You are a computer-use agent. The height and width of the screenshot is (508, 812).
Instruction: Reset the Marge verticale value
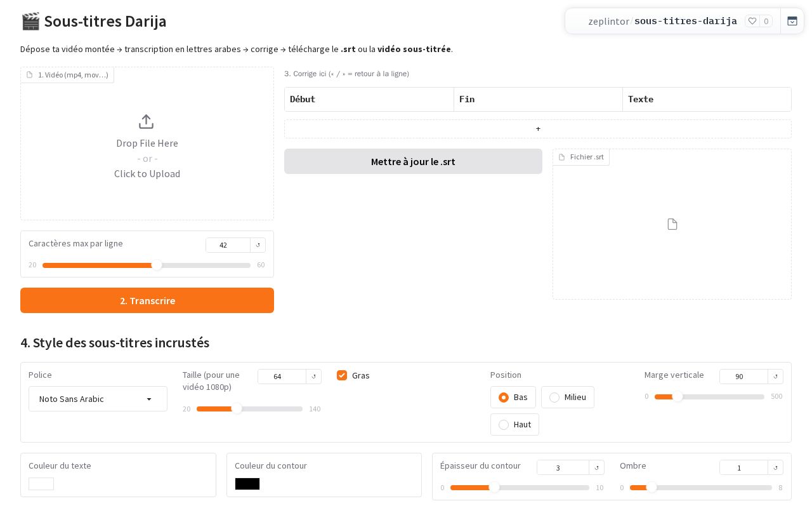coord(776,377)
